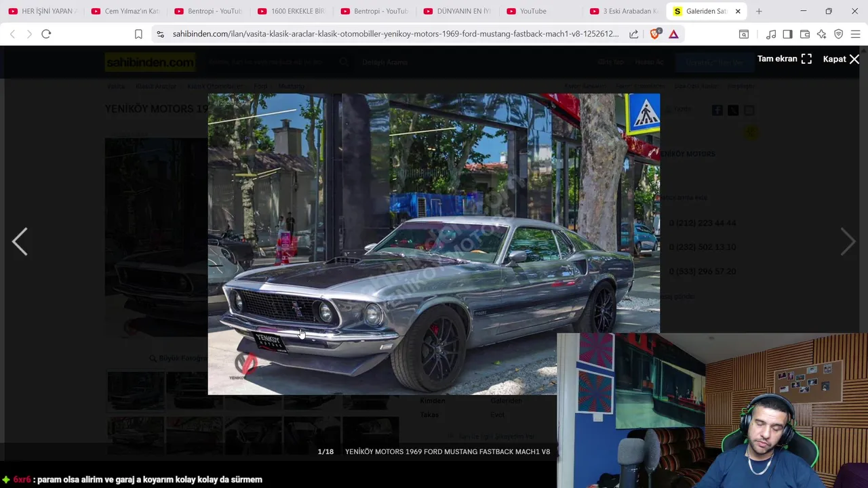Bookmark this page with the bookmark icon

pos(138,34)
